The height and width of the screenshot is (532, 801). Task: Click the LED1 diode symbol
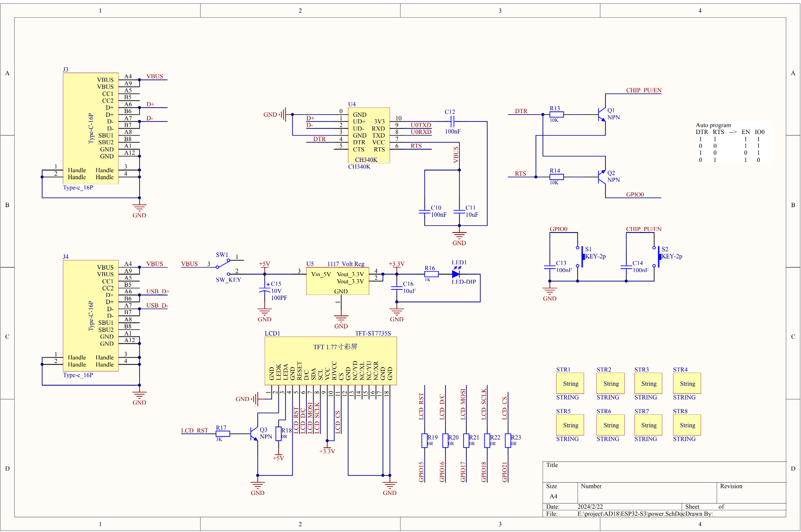click(x=456, y=274)
